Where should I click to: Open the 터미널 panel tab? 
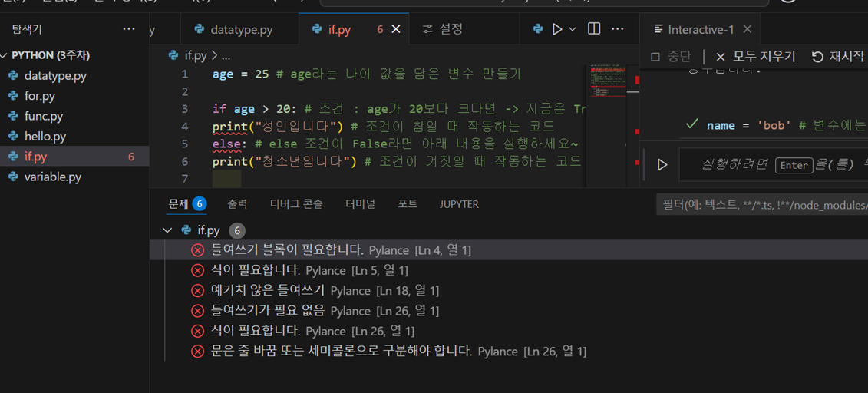pos(360,204)
